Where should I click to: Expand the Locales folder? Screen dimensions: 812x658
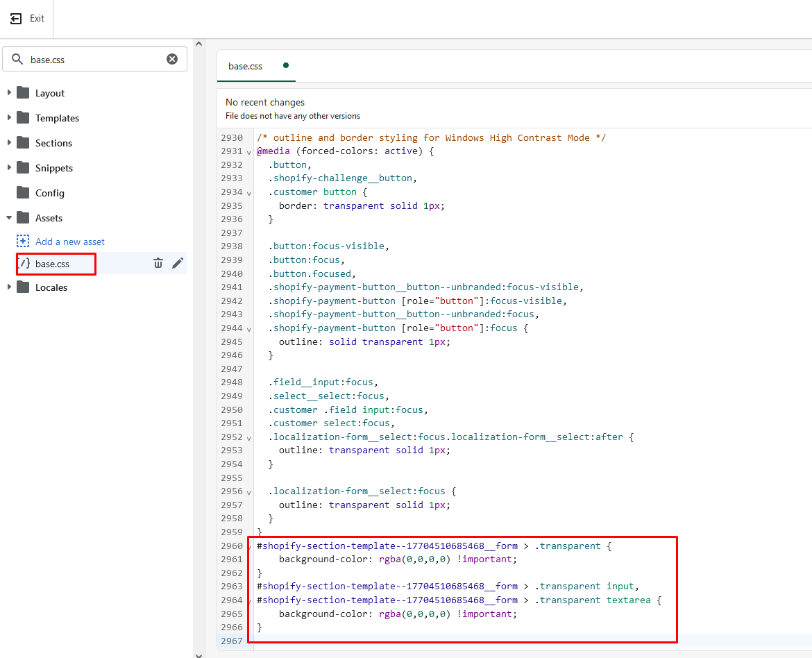9,287
